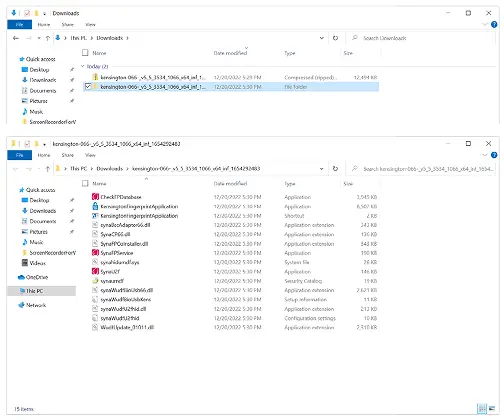
Task: Sort by Date modified in the Downloads window
Action: tap(230, 53)
